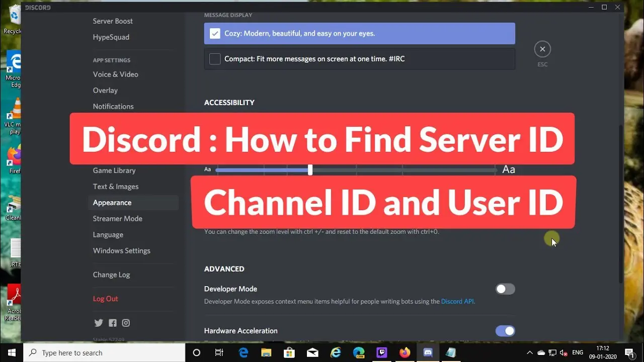This screenshot has width=644, height=362.
Task: Open the Text & Images settings page
Action: tap(115, 186)
